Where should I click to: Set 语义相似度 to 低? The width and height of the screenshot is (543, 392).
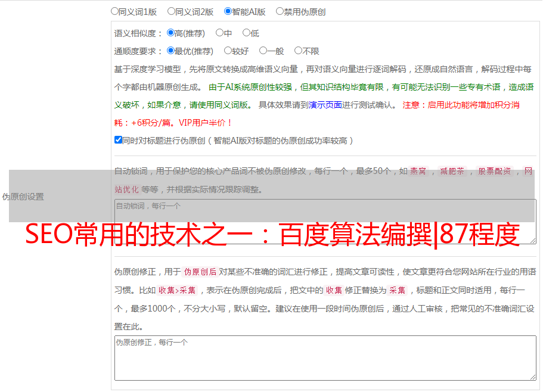(246, 33)
